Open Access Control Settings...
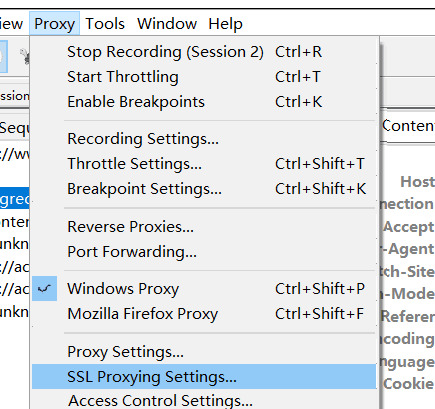The image size is (435, 409). pyautogui.click(x=204, y=400)
